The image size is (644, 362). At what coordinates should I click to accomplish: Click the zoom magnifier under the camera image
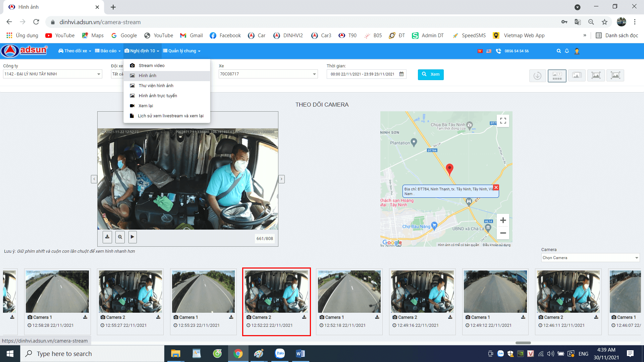tap(120, 237)
